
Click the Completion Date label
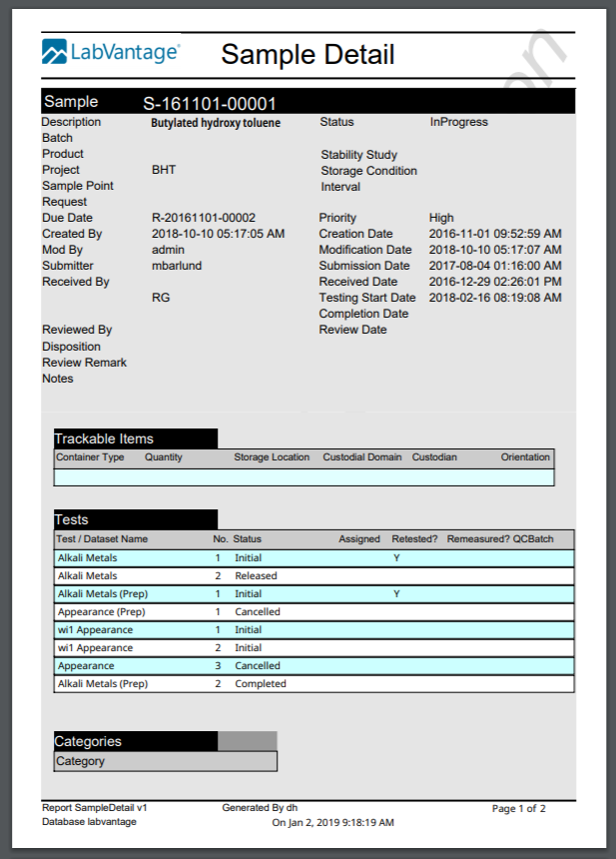tap(363, 314)
